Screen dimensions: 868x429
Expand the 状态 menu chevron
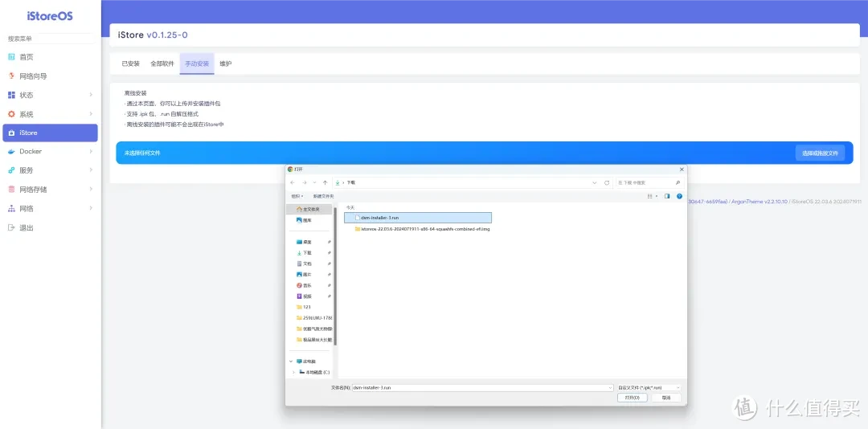click(x=91, y=96)
